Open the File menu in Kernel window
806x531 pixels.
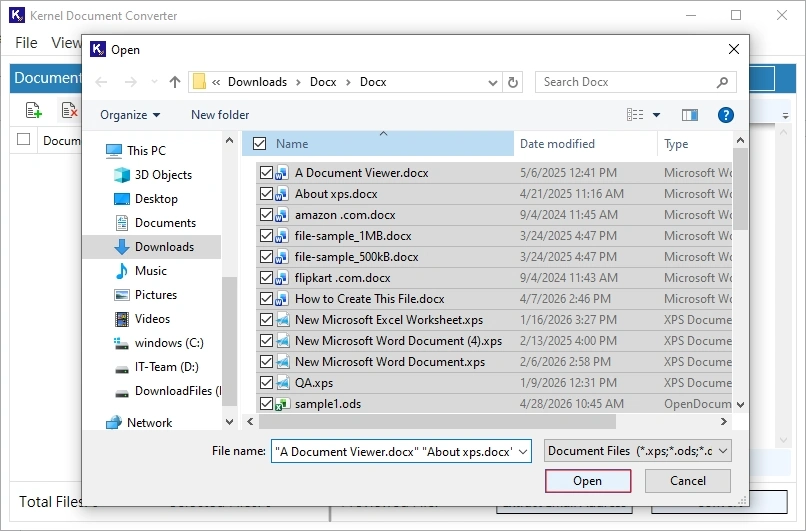tap(26, 43)
